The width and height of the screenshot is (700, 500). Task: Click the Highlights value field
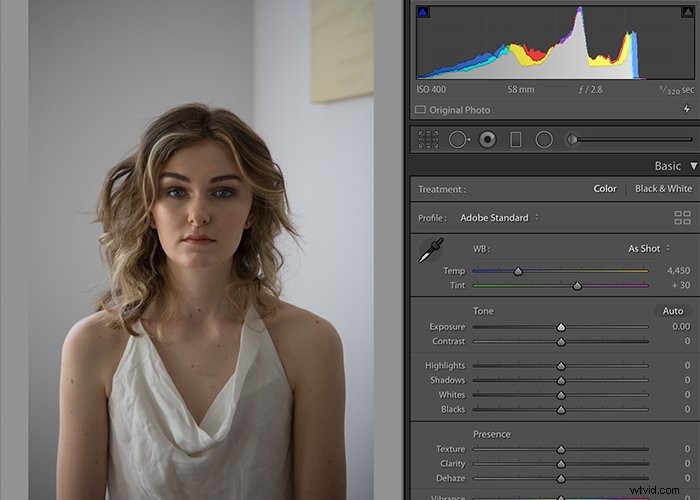coord(688,365)
